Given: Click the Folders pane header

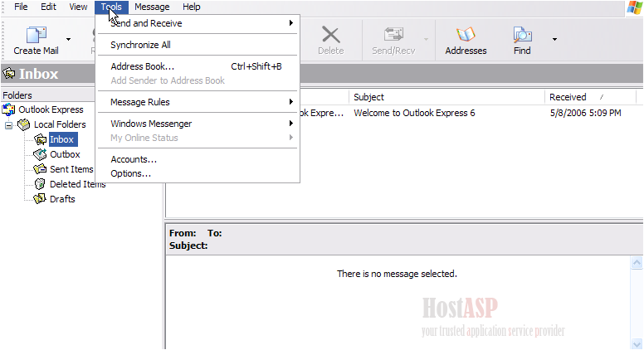Looking at the screenshot, I should pos(47,95).
